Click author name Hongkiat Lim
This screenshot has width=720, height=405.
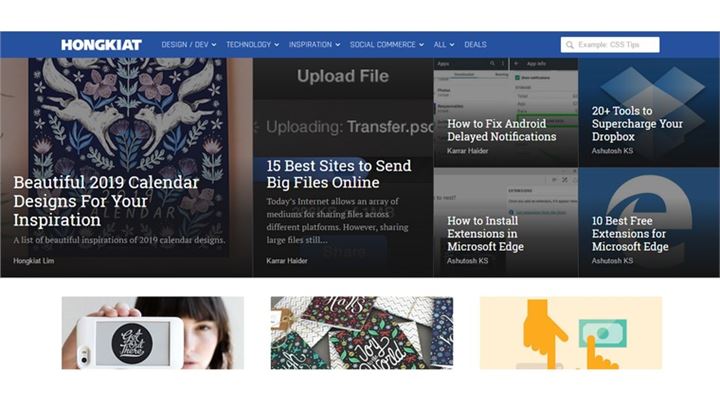(36, 261)
